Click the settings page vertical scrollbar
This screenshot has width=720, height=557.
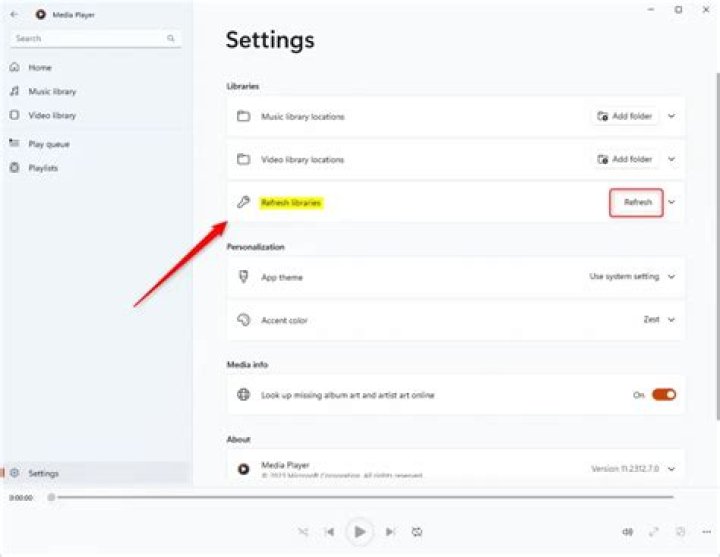[718, 246]
